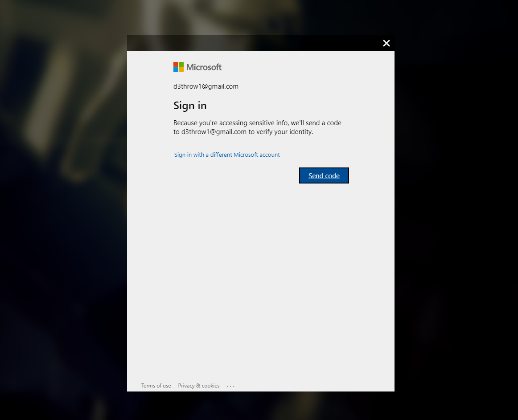The image size is (518, 420).
Task: Select the d3throw1@gmail.com label above the heading
Action: pyautogui.click(x=206, y=86)
